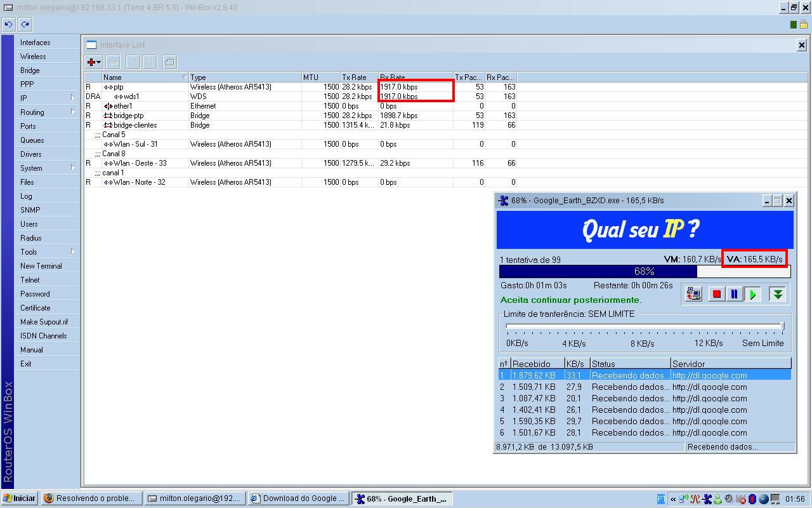812x508 pixels.
Task: Select the 'Wlan - Oeste - 33' interface row
Action: coord(301,163)
